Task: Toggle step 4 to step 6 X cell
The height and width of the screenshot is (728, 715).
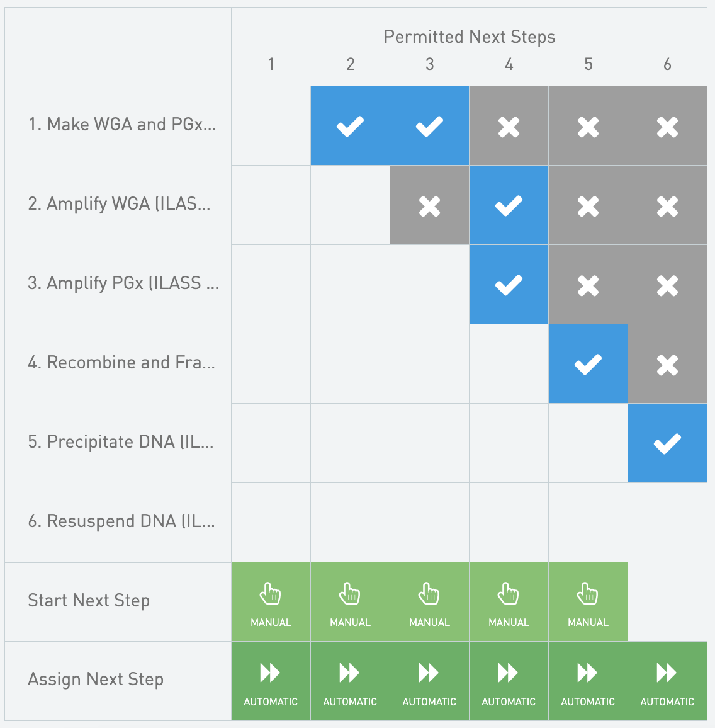Action: point(667,364)
